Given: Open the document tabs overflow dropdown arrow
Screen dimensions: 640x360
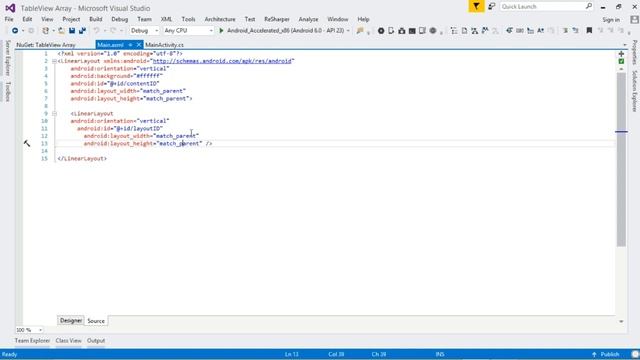Looking at the screenshot, I should pyautogui.click(x=624, y=45).
